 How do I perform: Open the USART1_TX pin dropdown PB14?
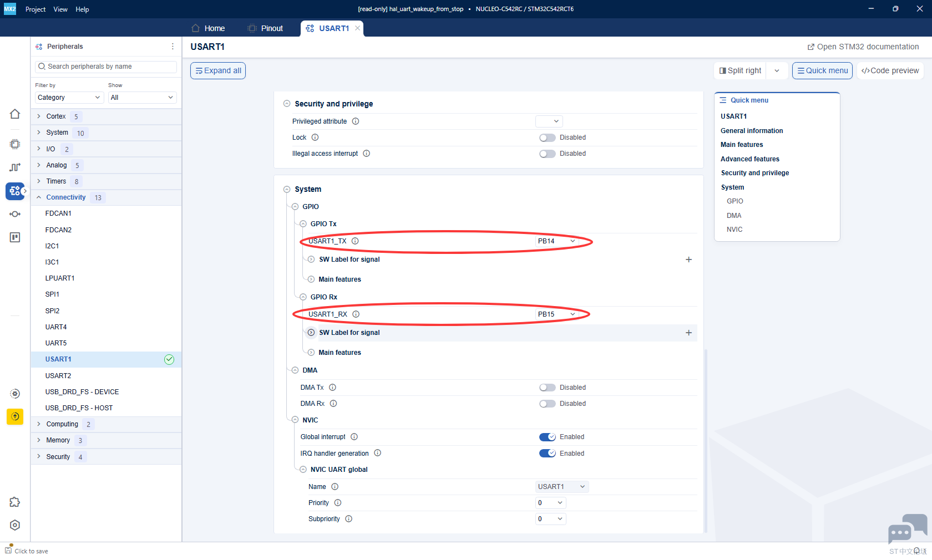point(556,241)
